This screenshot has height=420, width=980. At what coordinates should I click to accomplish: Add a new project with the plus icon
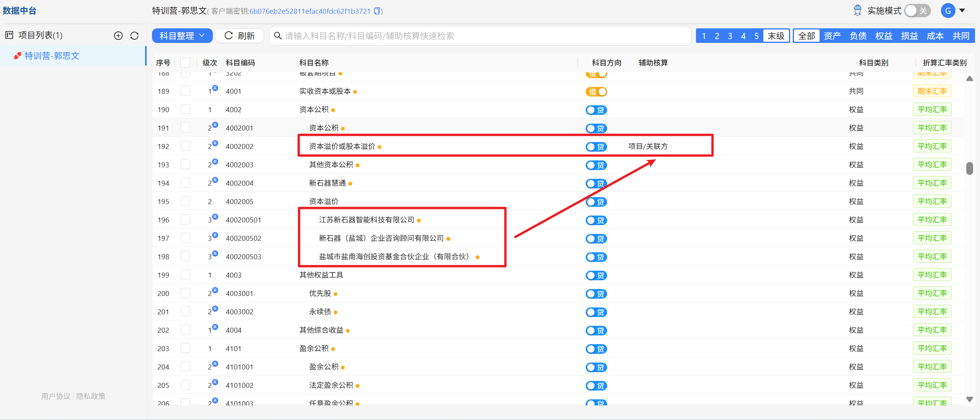[x=118, y=36]
